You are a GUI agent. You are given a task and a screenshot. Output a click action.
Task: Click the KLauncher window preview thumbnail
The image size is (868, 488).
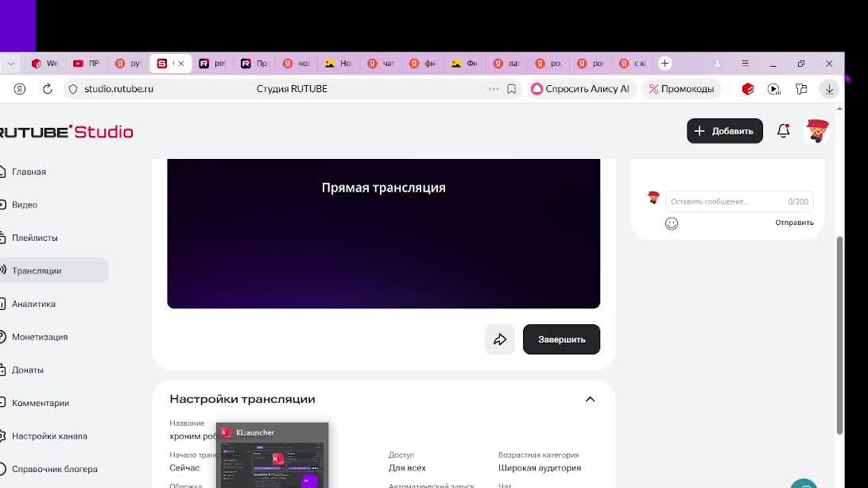[272, 455]
